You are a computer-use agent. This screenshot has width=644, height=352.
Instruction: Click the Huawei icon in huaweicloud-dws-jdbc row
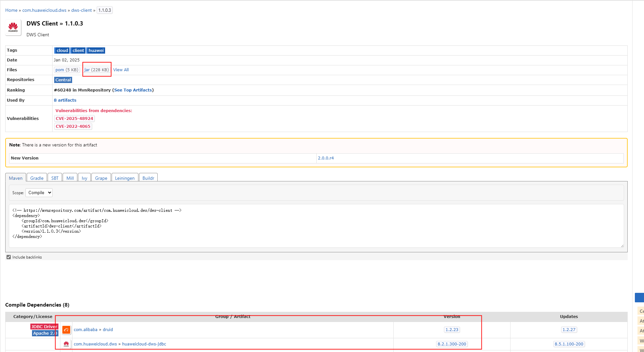coord(66,344)
